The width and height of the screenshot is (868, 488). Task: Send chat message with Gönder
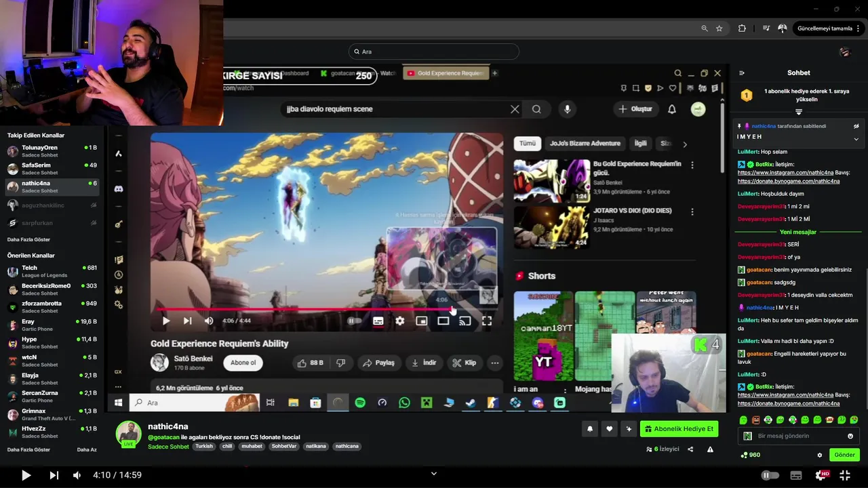tap(844, 455)
